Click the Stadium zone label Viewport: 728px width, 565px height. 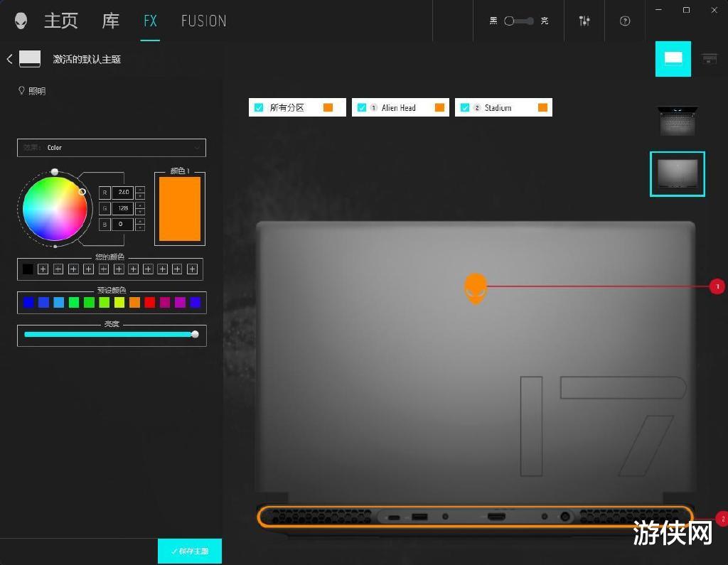click(498, 108)
